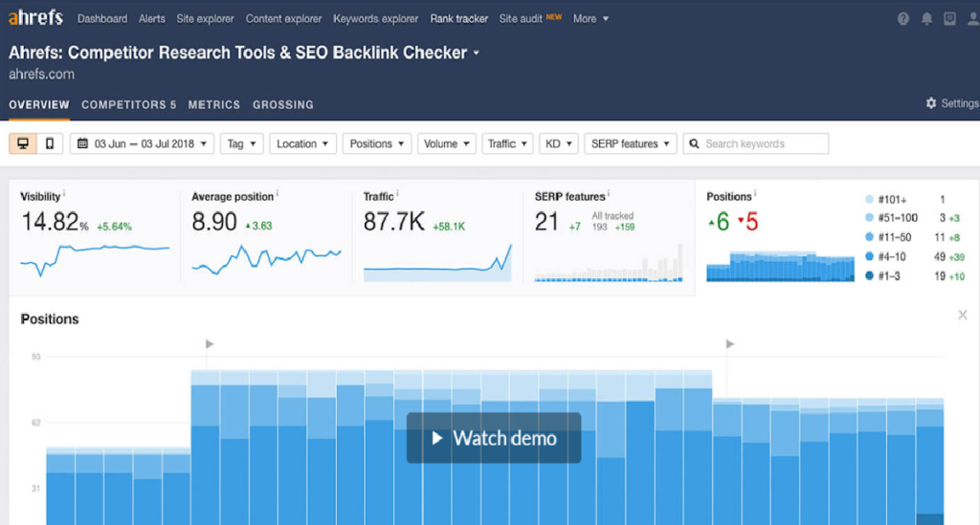The image size is (980, 525).
Task: Switch to the Metrics tab
Action: point(213,105)
